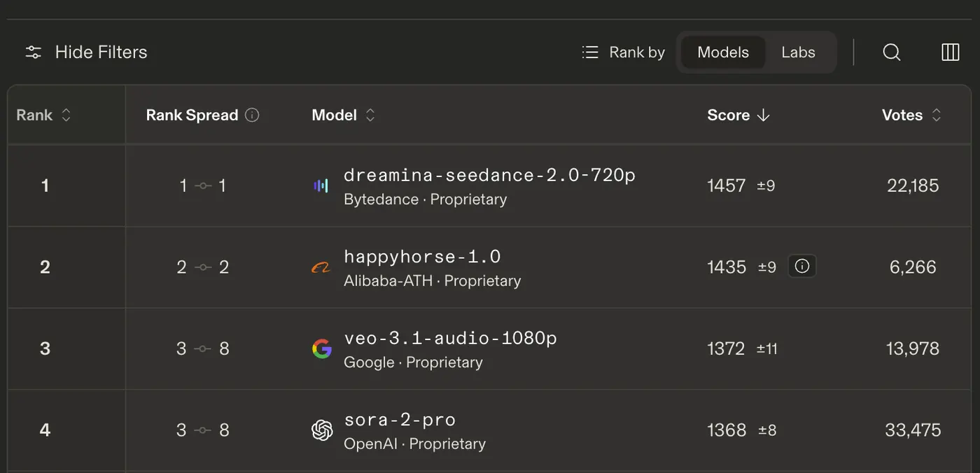Sort by the Score column header
Viewport: 980px width, 473px height.
pos(738,115)
